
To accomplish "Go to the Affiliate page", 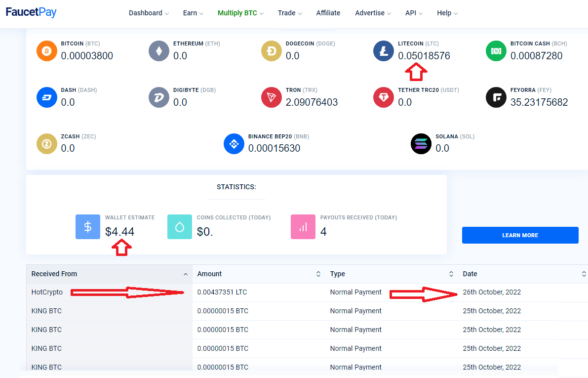I will click(328, 13).
